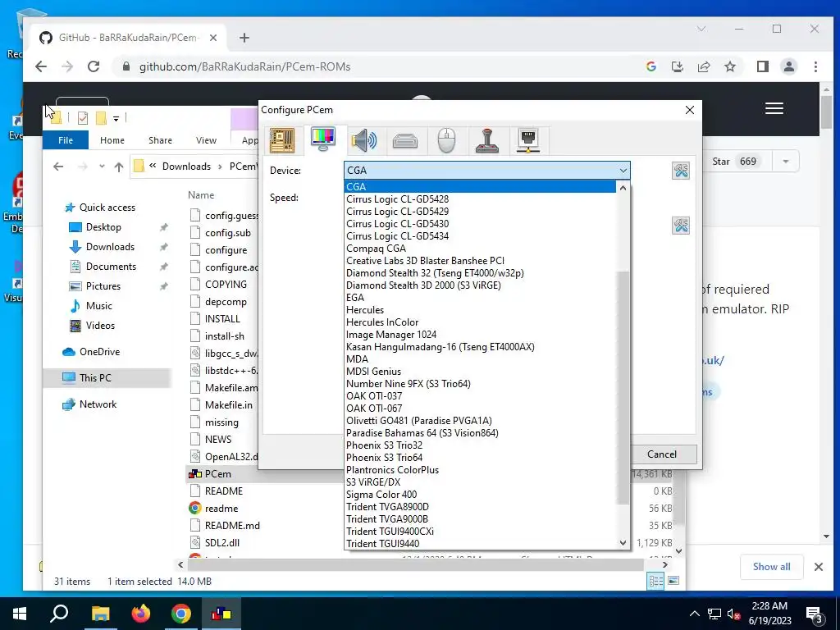Launch Firefox from the taskbar

click(x=141, y=614)
